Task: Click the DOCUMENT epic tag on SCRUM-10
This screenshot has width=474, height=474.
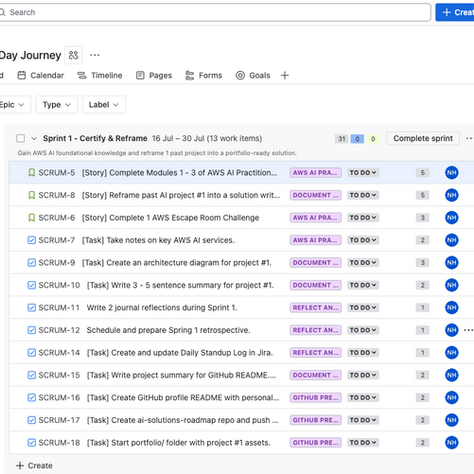Action: 315,285
